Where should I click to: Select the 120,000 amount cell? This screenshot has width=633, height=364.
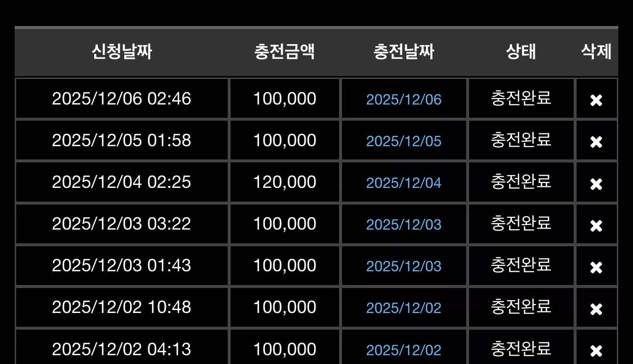[x=285, y=182]
